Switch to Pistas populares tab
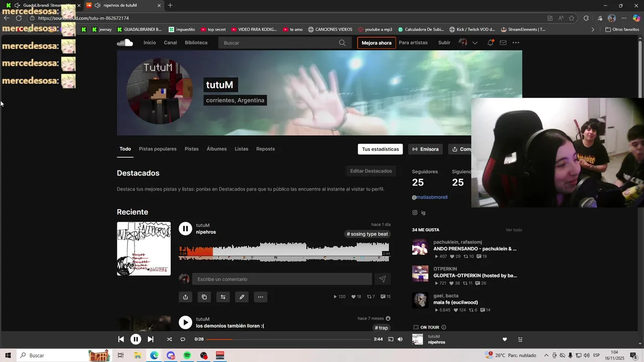The width and height of the screenshot is (644, 362). tap(157, 149)
